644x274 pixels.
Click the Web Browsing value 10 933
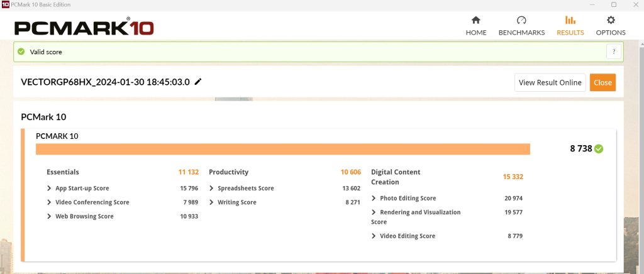[189, 216]
